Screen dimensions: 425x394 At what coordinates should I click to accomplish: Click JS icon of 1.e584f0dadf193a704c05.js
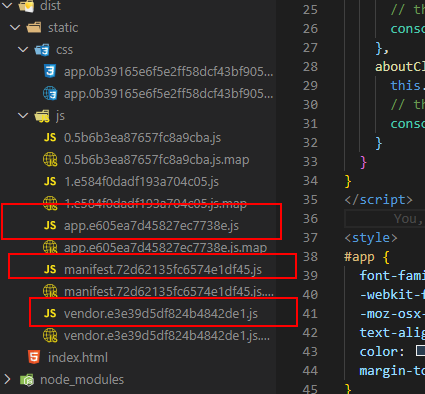50,181
